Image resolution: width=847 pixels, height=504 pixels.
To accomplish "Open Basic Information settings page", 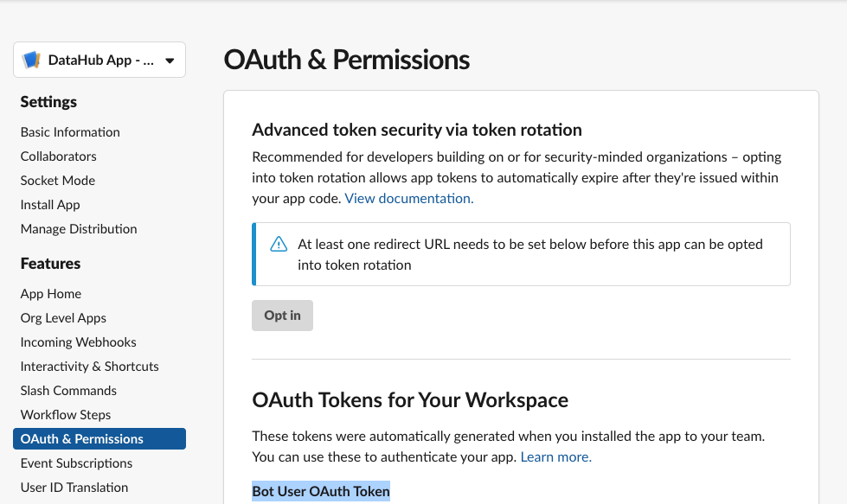I will [70, 132].
